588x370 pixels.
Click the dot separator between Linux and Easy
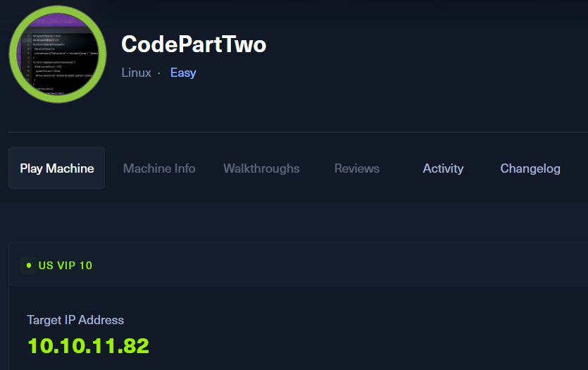click(159, 73)
